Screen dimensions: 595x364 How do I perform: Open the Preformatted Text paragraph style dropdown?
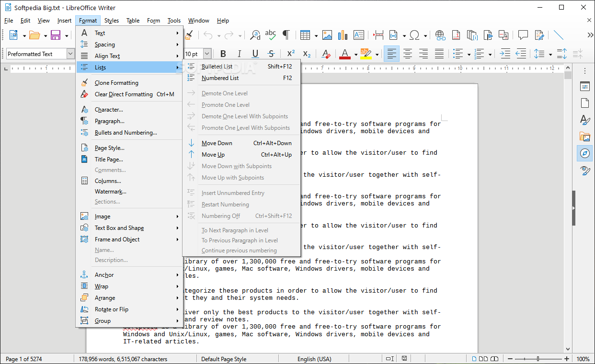[x=71, y=54]
